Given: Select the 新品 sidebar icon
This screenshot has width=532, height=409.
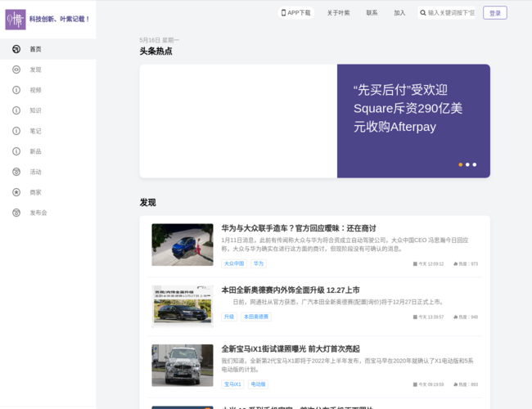Looking at the screenshot, I should 16,151.
